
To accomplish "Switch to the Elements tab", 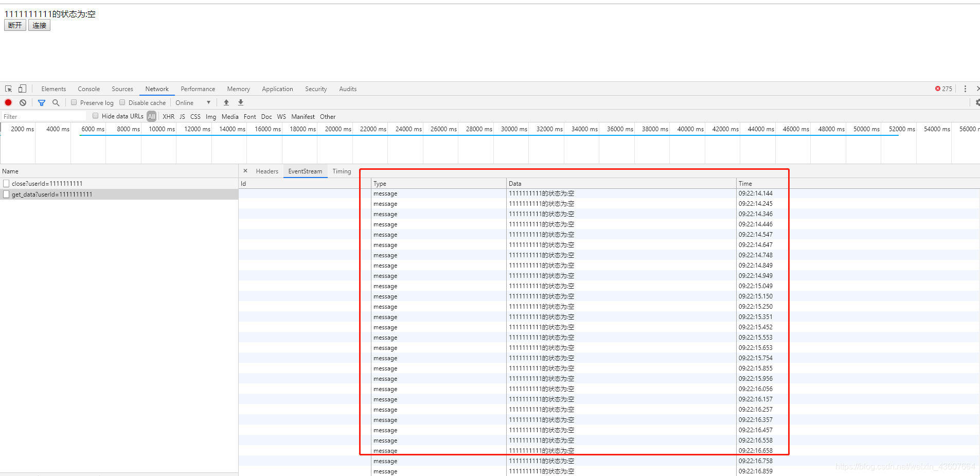I will 54,89.
